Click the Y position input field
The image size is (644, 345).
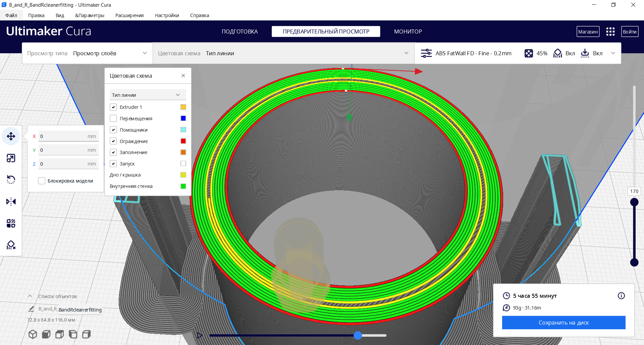click(68, 150)
